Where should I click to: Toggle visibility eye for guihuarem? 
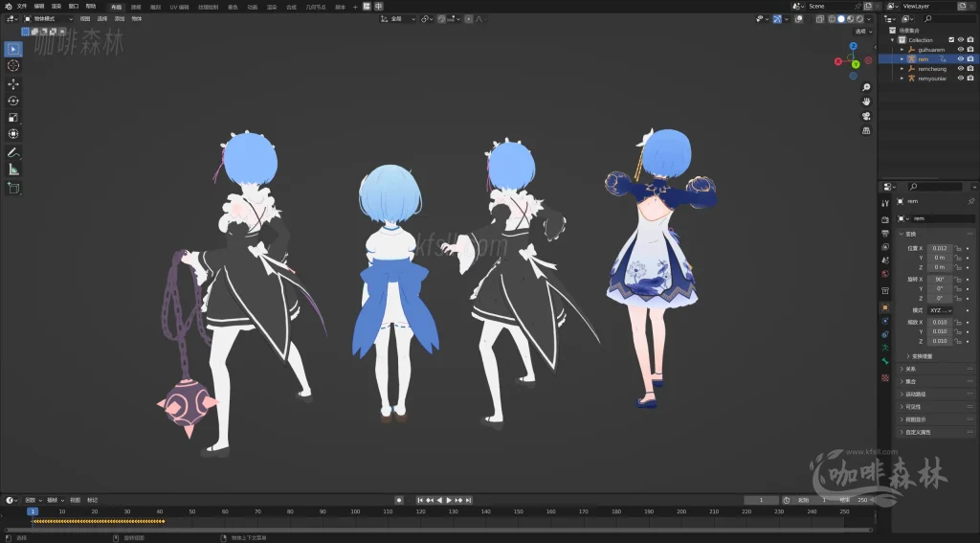961,50
